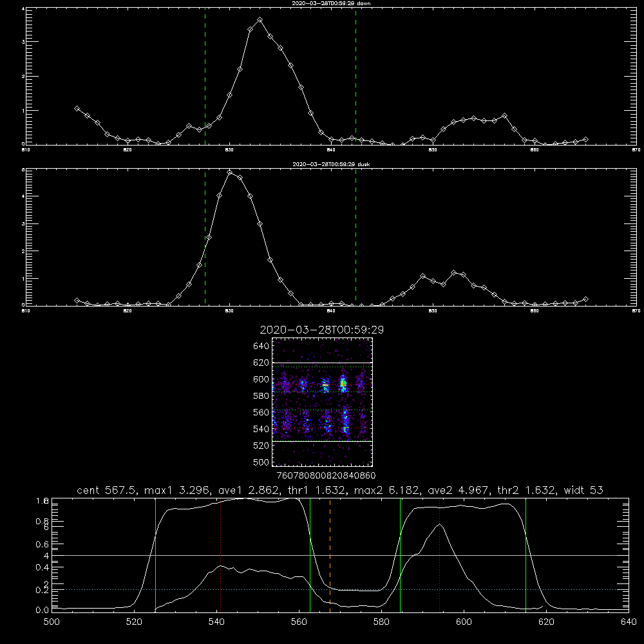Click the bottom plot x-axis label 560

(x=299, y=621)
